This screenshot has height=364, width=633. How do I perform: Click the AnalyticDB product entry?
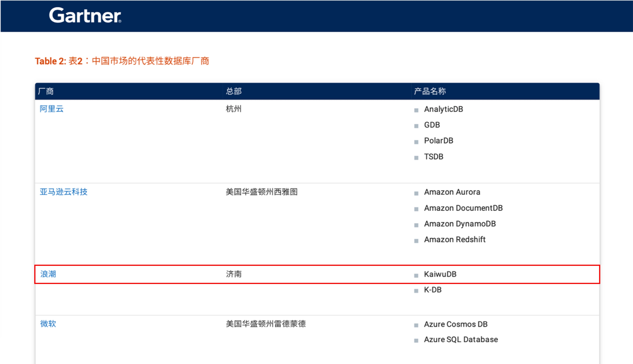[x=443, y=109]
